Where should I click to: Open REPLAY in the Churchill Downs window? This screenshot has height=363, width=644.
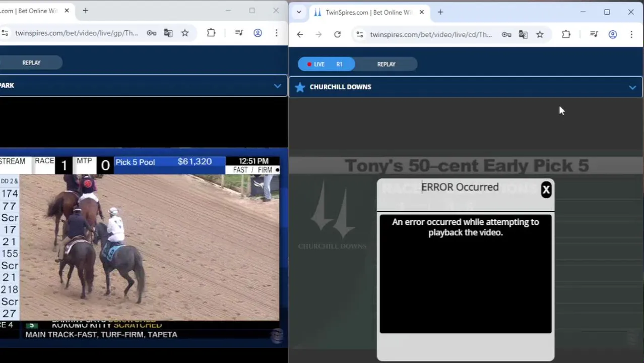pos(386,64)
